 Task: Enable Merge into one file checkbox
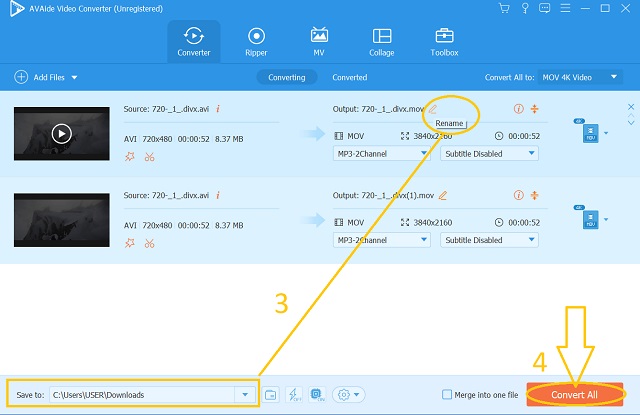coord(446,394)
